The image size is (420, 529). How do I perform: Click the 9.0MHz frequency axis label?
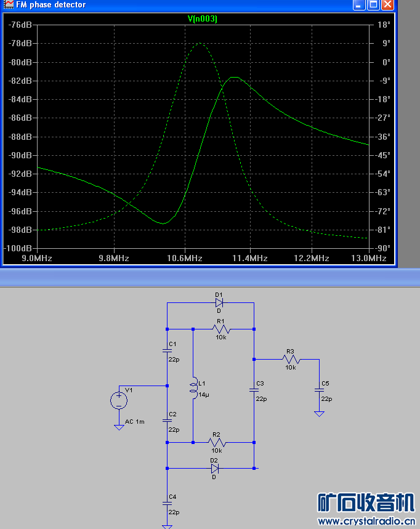point(37,259)
